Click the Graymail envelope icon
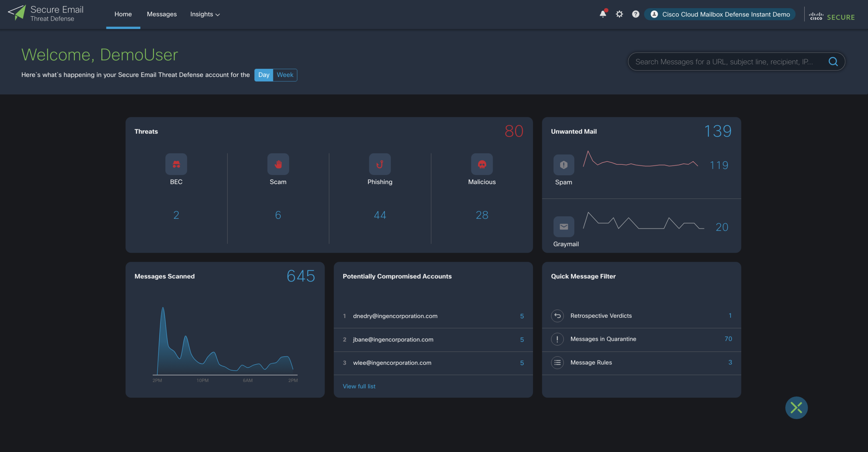The width and height of the screenshot is (868, 452). coord(564,227)
